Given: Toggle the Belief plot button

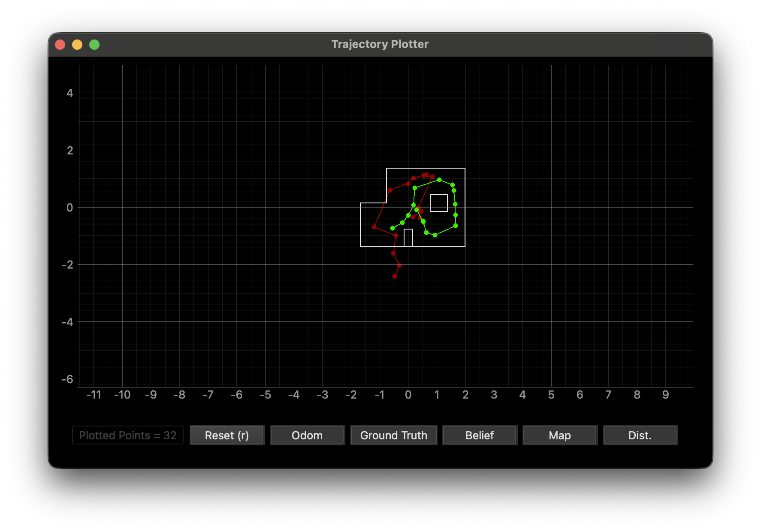Looking at the screenshot, I should click(x=480, y=435).
